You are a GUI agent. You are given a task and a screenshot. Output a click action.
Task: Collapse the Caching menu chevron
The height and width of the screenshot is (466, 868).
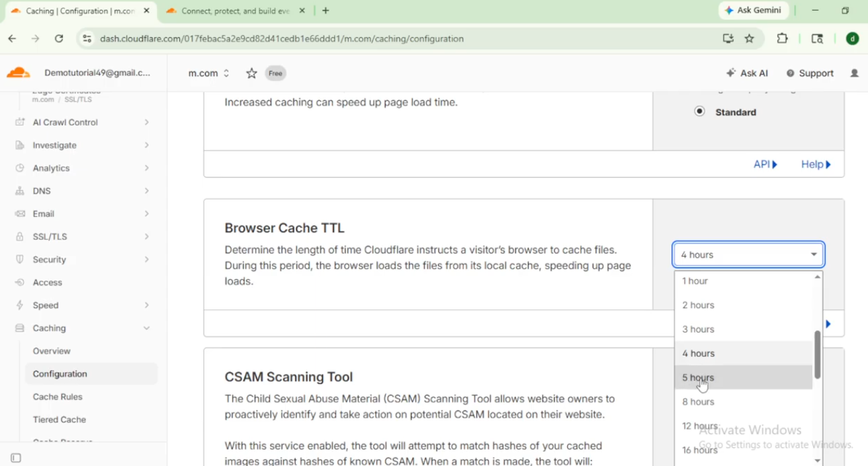pos(147,328)
